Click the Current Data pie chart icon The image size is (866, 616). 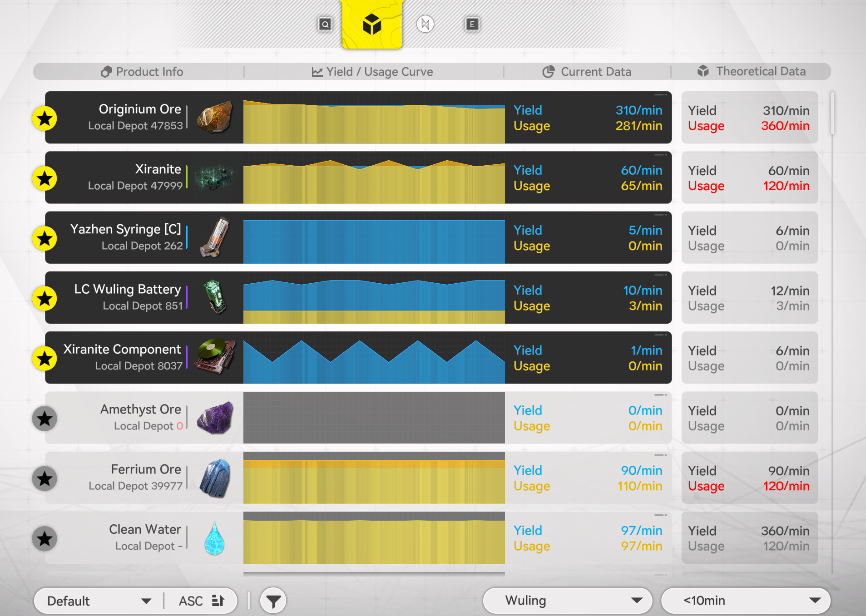(549, 72)
